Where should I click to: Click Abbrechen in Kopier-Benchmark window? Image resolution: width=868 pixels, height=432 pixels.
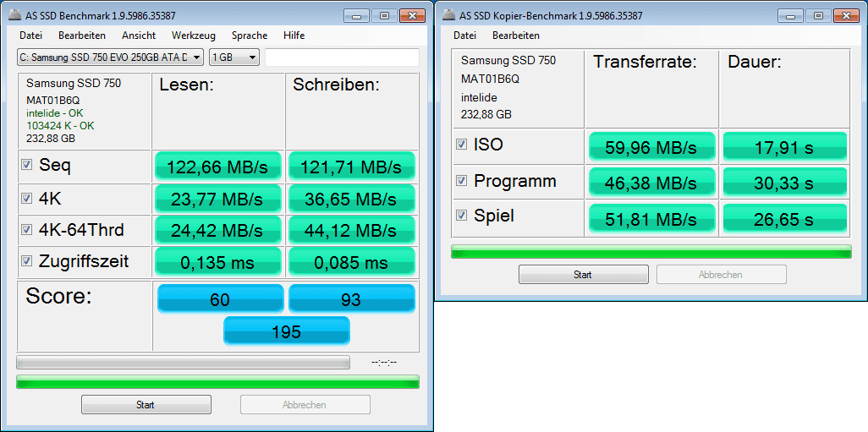(x=722, y=275)
